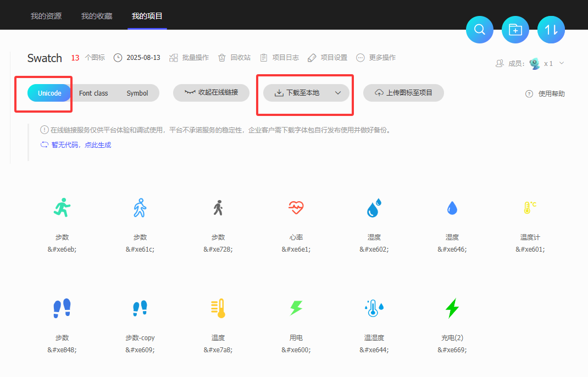The width and height of the screenshot is (588, 377).
Task: Open the 我的收藏 tab
Action: [x=97, y=16]
